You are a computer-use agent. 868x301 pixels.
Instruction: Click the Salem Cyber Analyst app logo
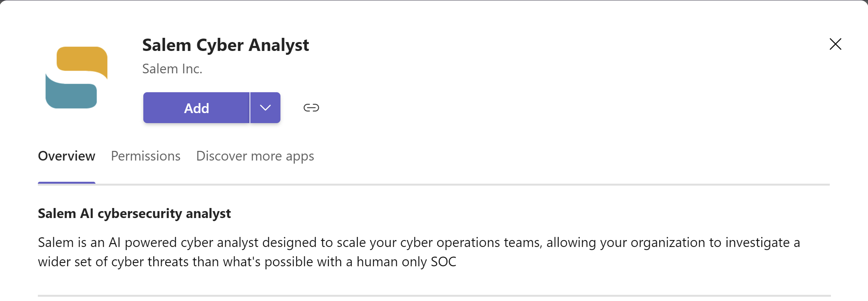tap(76, 78)
